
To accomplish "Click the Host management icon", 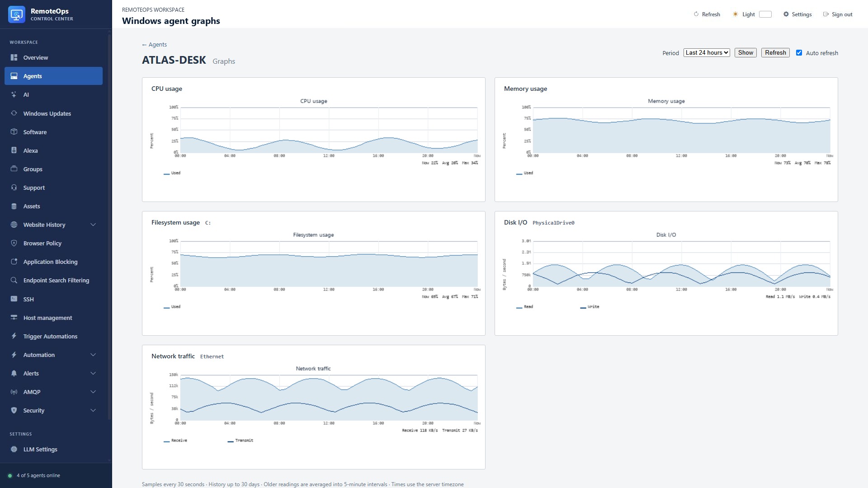I will tap(14, 318).
